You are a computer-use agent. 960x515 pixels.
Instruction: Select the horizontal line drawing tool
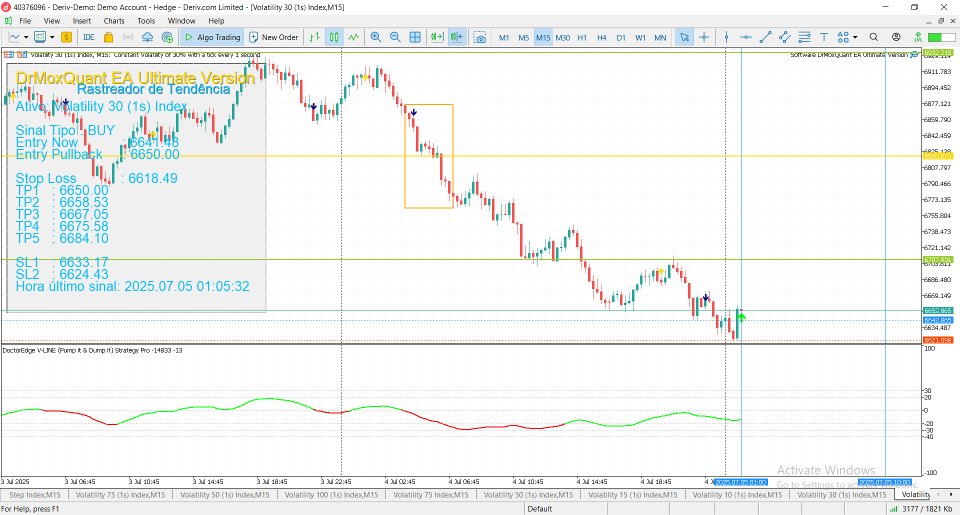(746, 37)
